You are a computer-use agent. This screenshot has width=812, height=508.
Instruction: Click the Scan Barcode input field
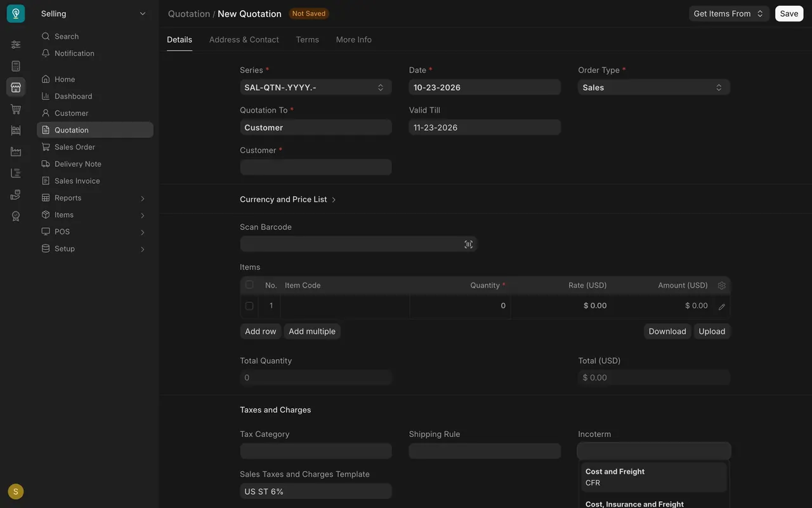[x=358, y=244]
